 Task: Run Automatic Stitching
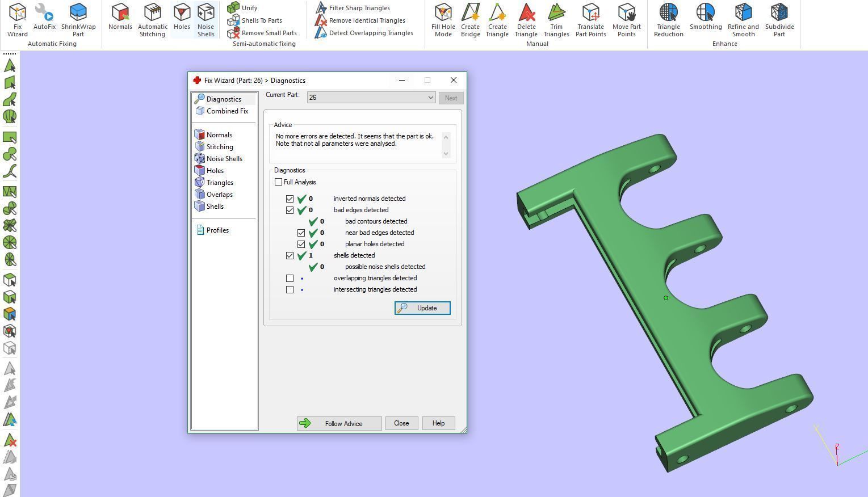(x=153, y=20)
